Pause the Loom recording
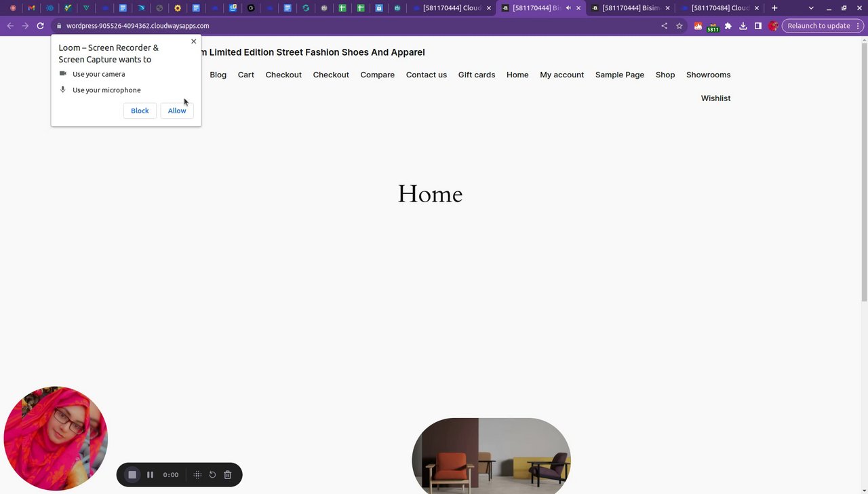The height and width of the screenshot is (494, 868). coord(150,475)
